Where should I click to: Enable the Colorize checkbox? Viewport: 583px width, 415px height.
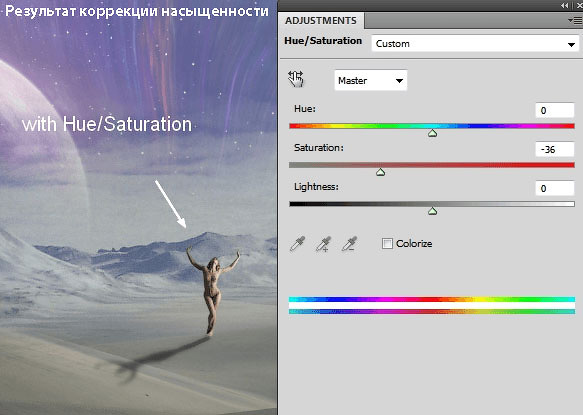[387, 244]
